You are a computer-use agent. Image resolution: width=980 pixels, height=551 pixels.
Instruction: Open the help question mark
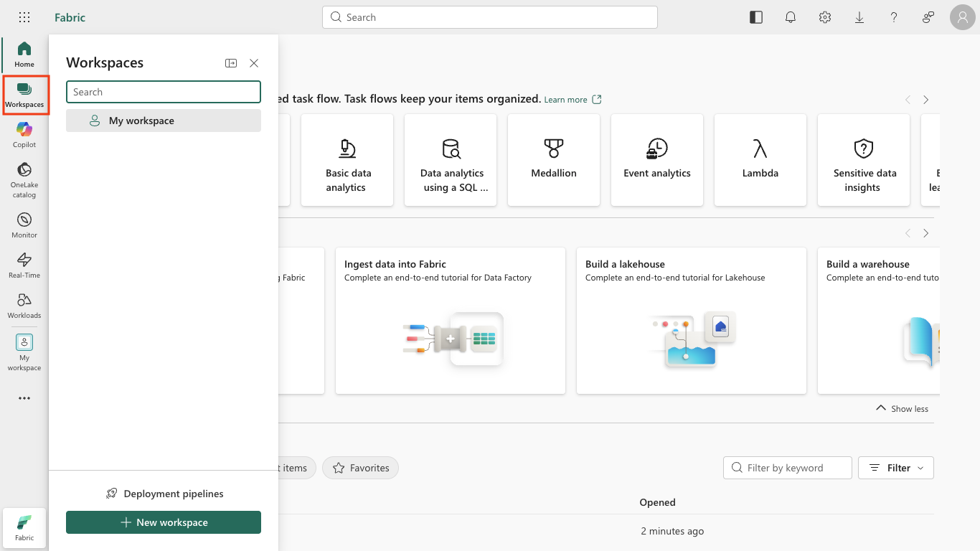894,17
